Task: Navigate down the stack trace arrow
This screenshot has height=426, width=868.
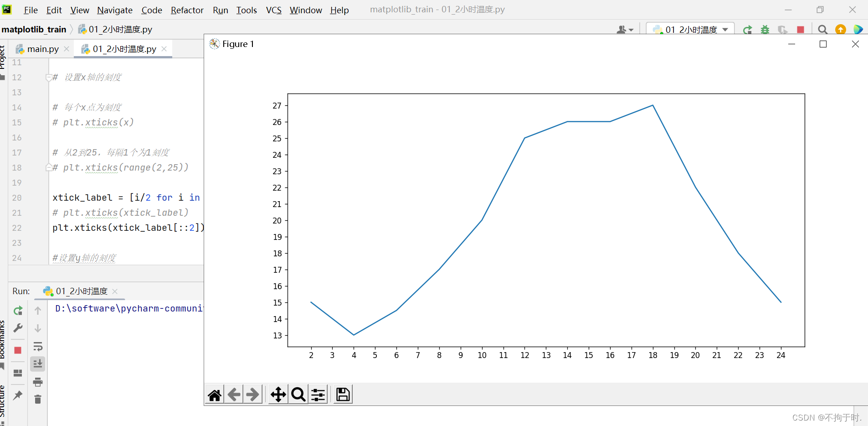Action: coord(38,328)
